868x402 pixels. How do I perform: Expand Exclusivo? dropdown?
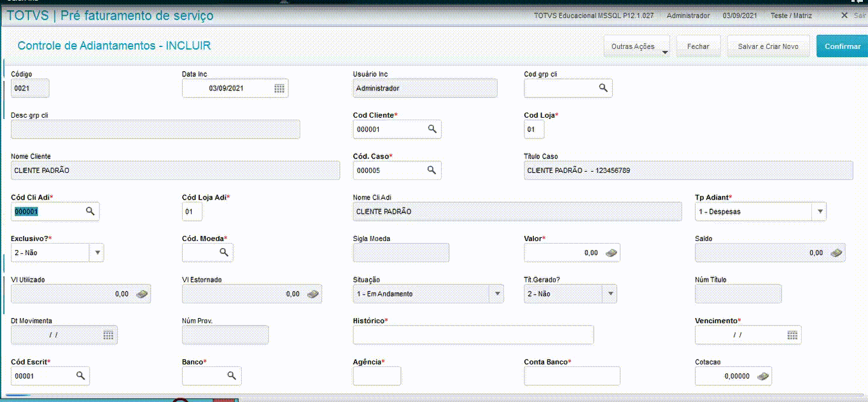(97, 253)
